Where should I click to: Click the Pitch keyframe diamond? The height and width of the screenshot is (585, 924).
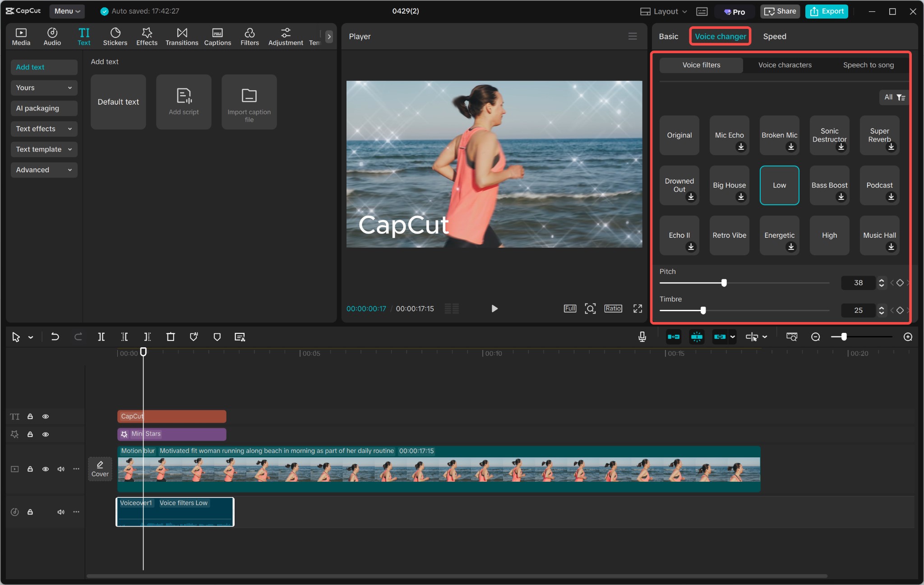click(x=900, y=283)
